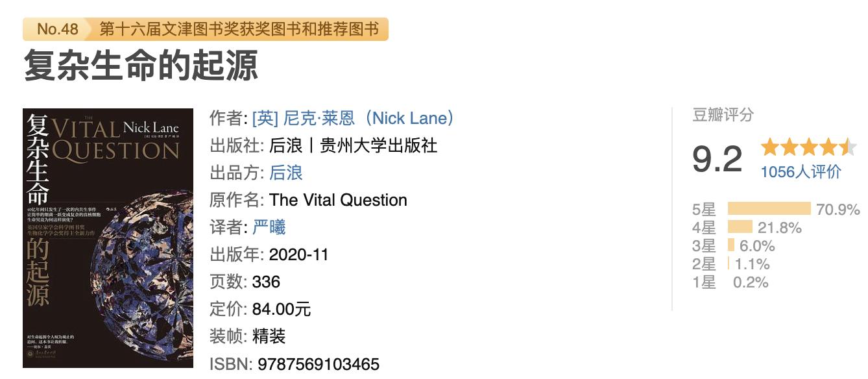Viewport: 868px width, 379px height.
Task: Open 第十六届文津图书奖 award list link
Action: point(239,29)
